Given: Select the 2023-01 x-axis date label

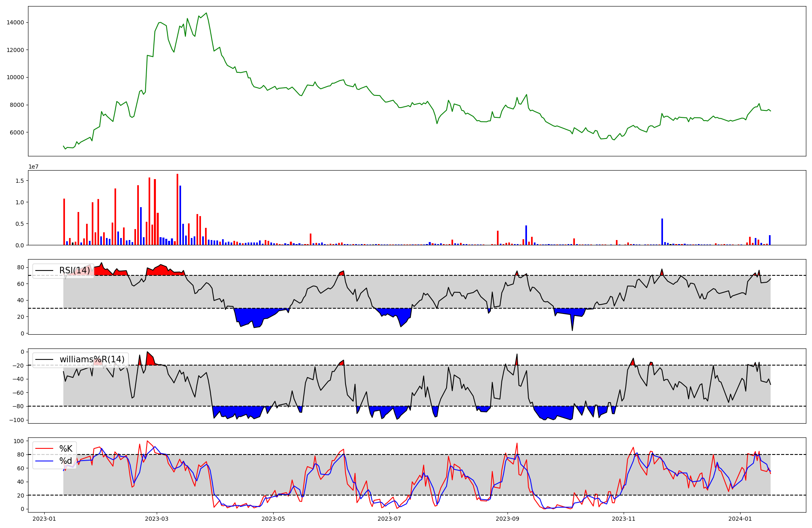Looking at the screenshot, I should tap(44, 519).
